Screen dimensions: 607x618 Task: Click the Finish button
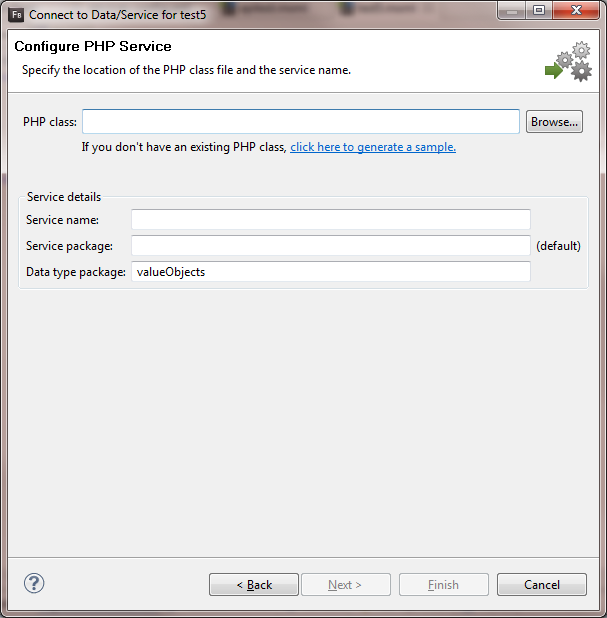pos(443,585)
